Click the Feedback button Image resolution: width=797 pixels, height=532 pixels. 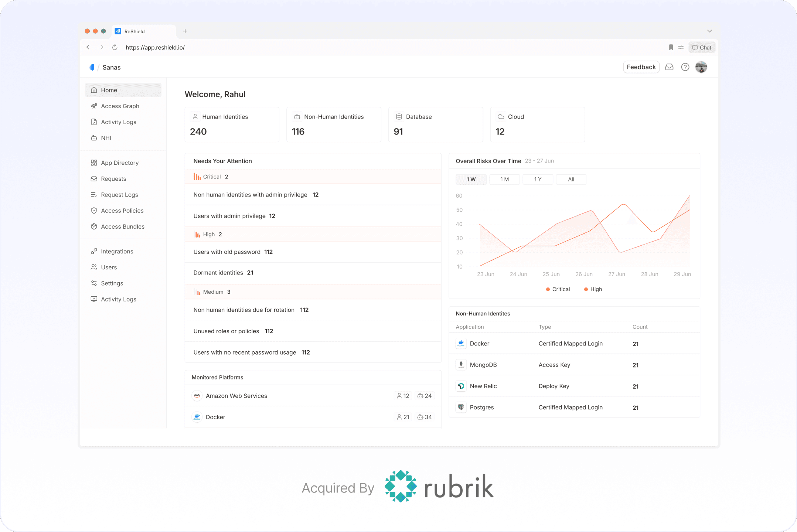pos(641,67)
